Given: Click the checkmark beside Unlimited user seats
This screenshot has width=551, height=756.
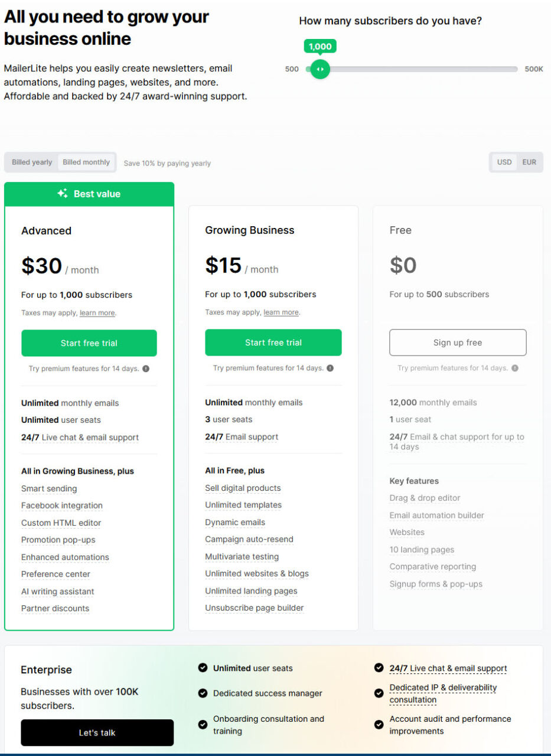Looking at the screenshot, I should (202, 668).
